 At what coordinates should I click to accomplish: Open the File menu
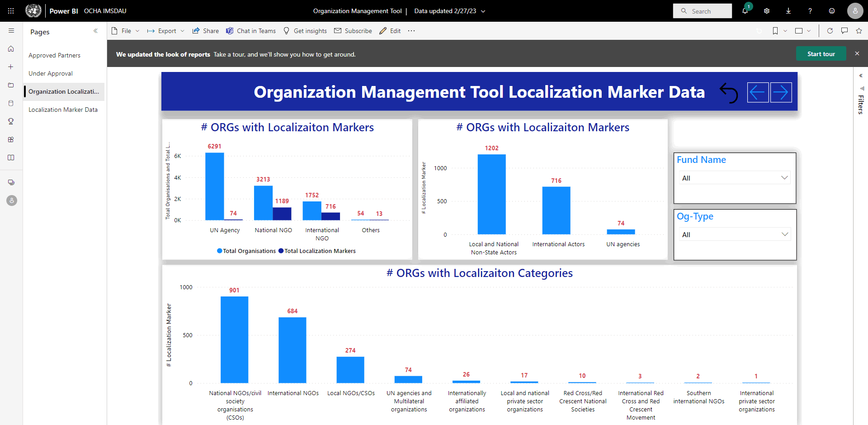click(x=125, y=31)
